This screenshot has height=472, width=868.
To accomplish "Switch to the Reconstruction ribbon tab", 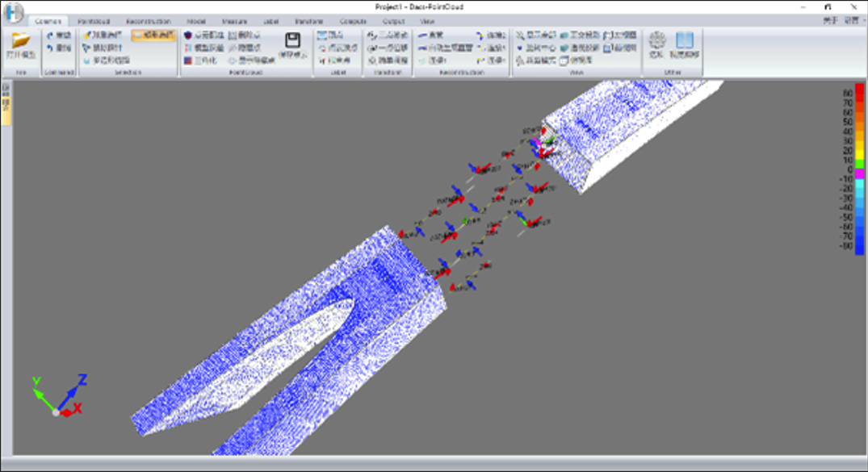I will click(148, 22).
